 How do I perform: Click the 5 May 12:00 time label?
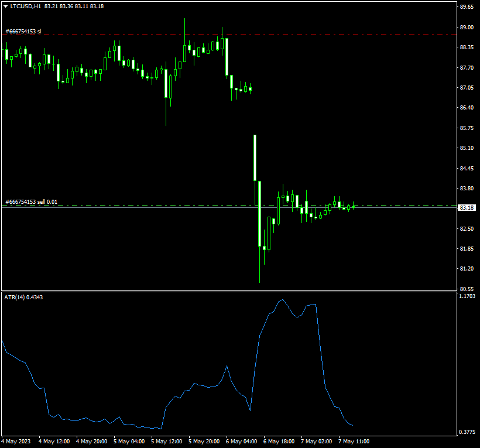point(166,441)
